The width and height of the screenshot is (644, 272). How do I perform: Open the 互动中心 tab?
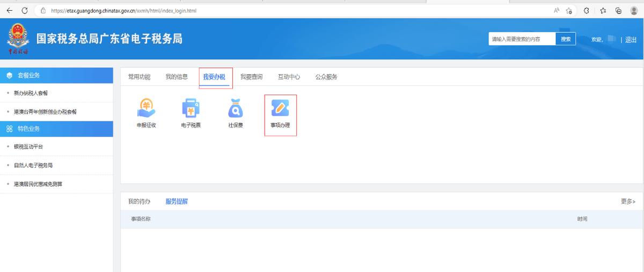[x=289, y=77]
